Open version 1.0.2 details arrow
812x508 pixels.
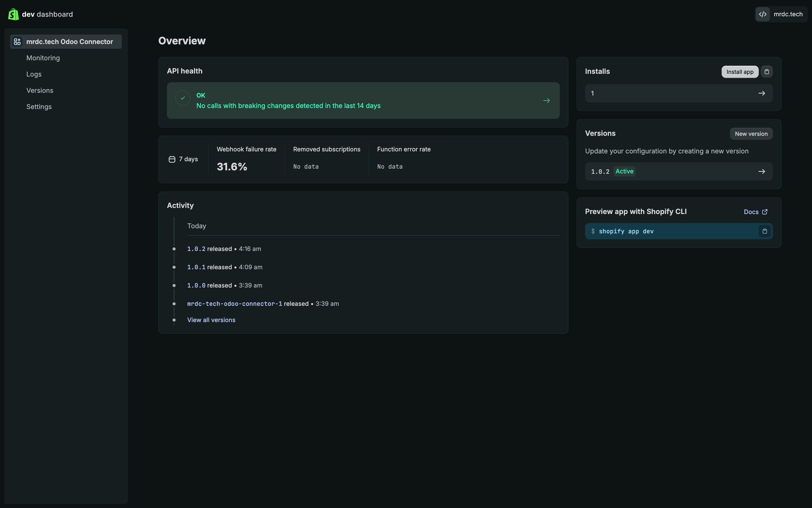(762, 171)
